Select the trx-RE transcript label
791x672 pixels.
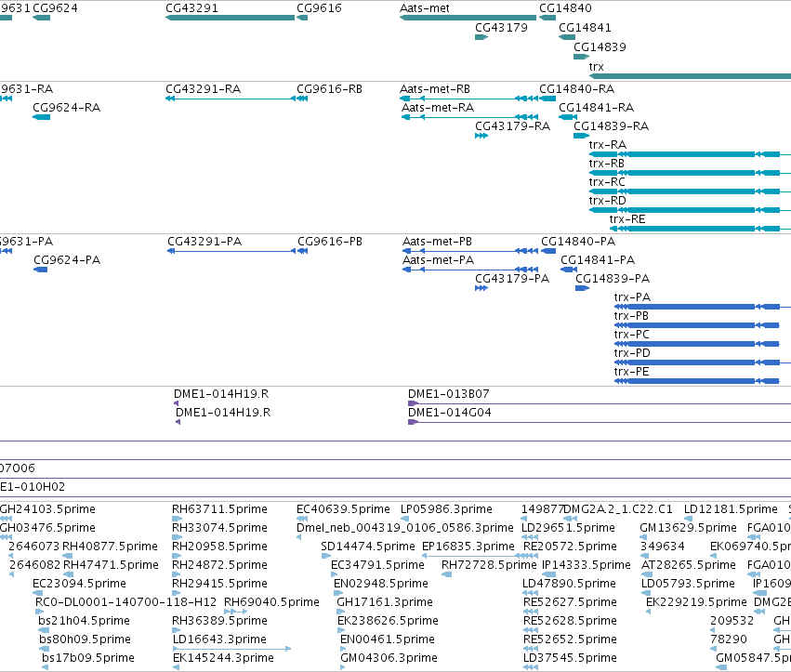coord(627,219)
